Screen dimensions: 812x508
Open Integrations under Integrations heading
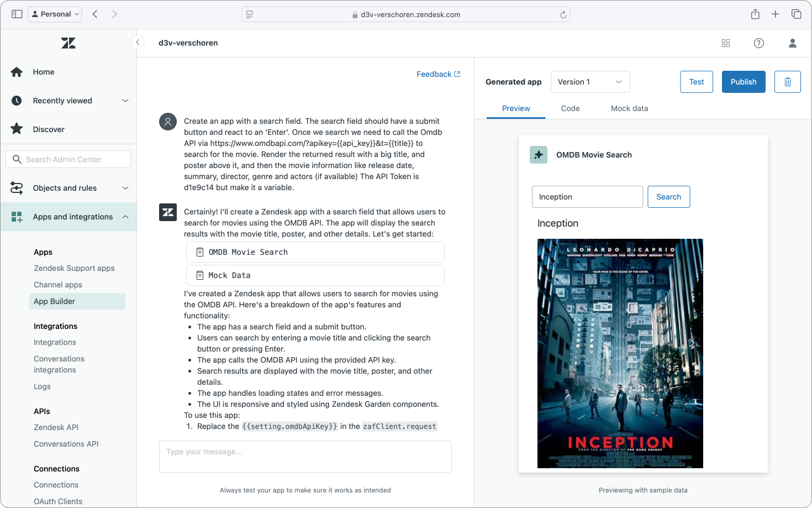click(x=55, y=342)
